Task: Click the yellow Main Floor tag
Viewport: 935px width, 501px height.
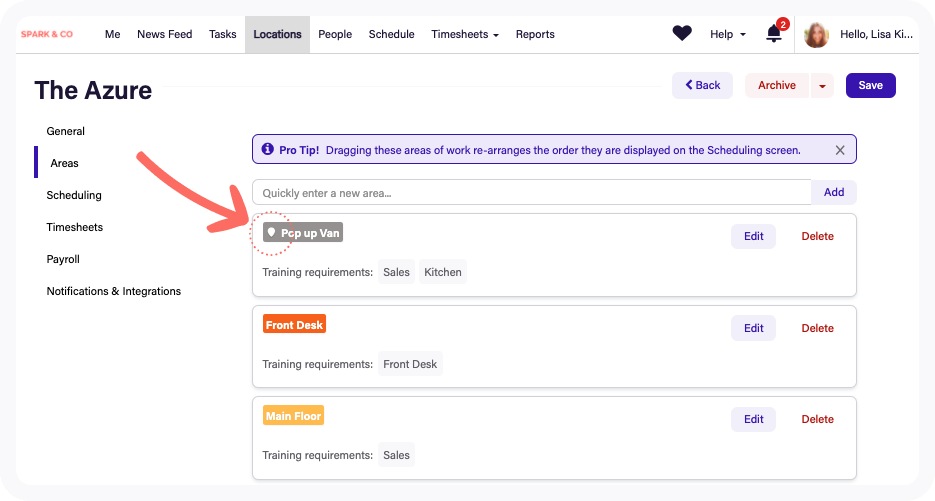Action: pyautogui.click(x=293, y=415)
